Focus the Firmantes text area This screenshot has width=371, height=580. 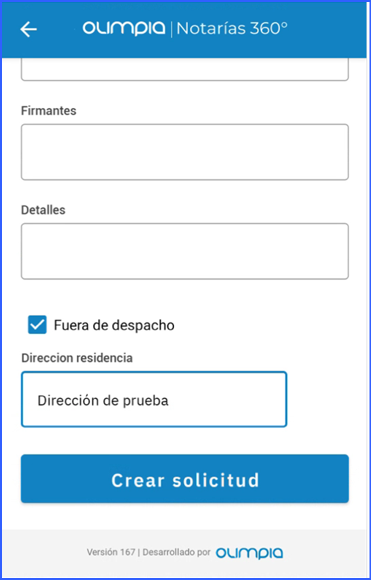(185, 152)
